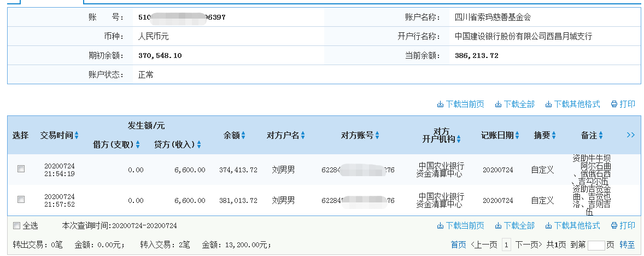
Task: Click the top 下载当前页 download icon
Action: tap(440, 104)
